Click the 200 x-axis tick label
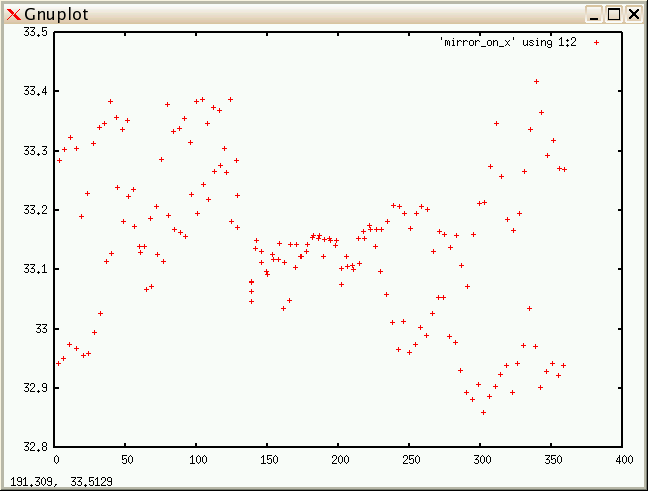Image resolution: width=648 pixels, height=491 pixels. pos(341,459)
